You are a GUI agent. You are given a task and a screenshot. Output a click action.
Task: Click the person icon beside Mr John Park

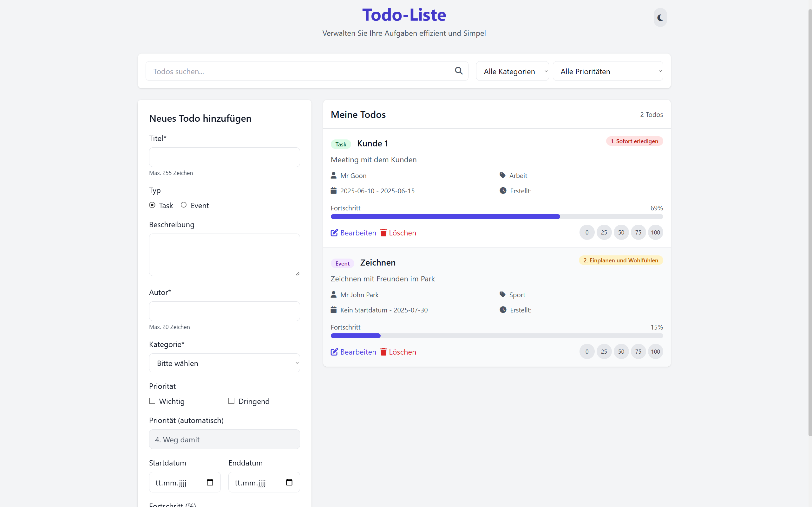click(x=334, y=294)
